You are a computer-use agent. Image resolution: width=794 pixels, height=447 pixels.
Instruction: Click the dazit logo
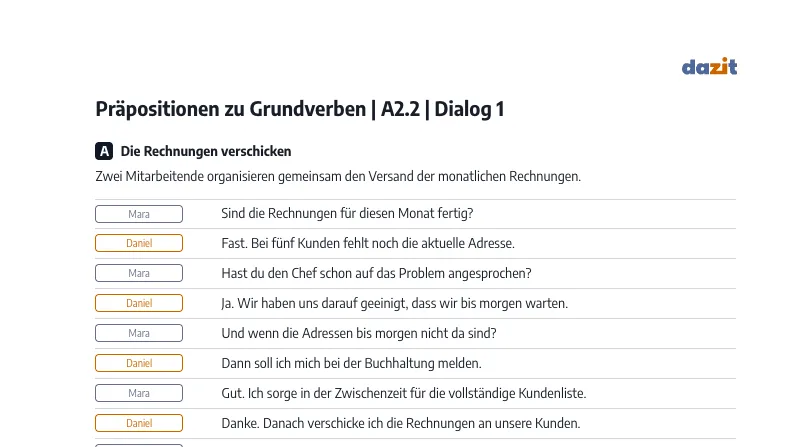pyautogui.click(x=709, y=66)
